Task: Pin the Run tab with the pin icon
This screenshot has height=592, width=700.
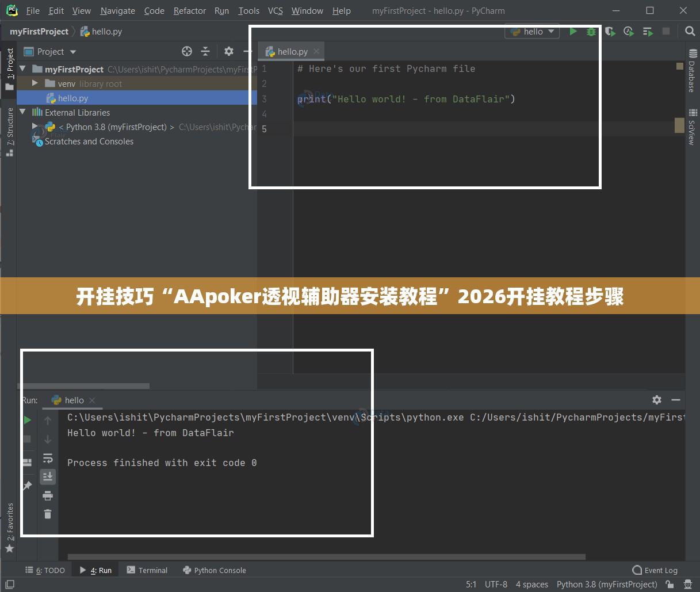Action: point(27,485)
